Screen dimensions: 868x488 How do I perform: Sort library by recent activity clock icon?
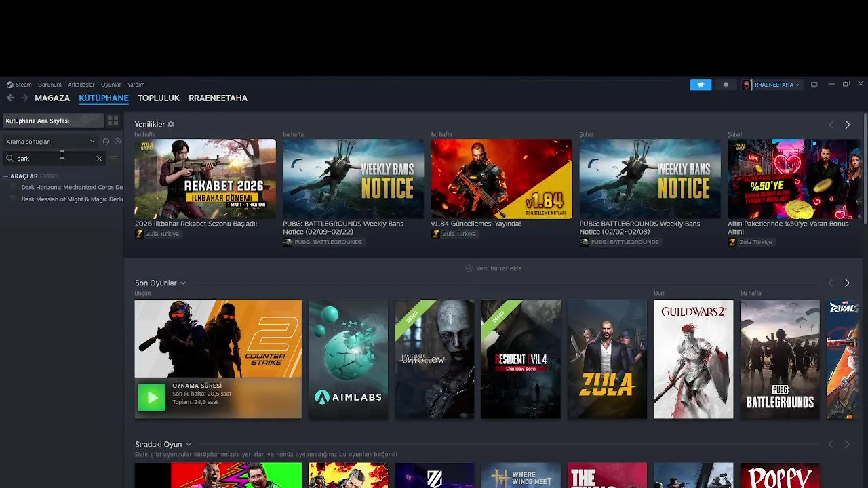(x=106, y=142)
